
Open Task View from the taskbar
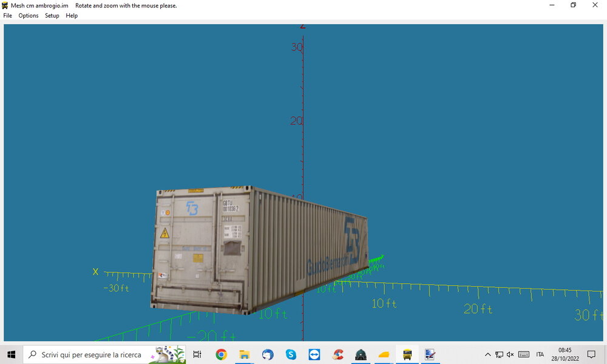pos(197,354)
